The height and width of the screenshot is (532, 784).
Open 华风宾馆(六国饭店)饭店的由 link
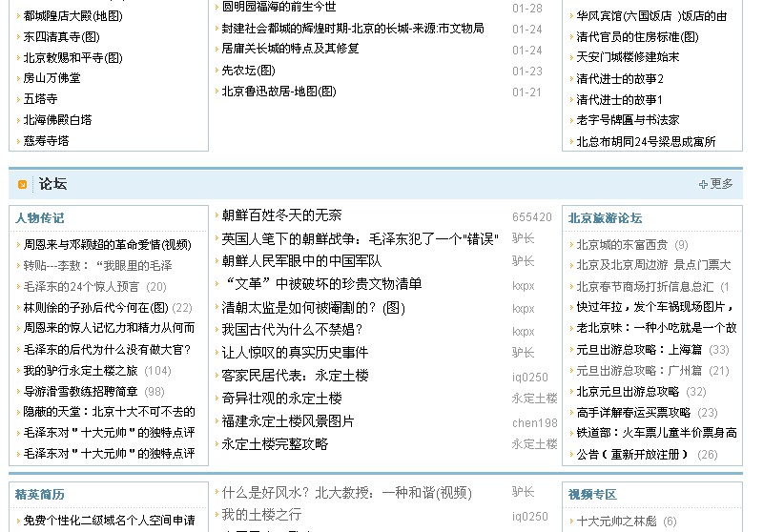[x=651, y=16]
